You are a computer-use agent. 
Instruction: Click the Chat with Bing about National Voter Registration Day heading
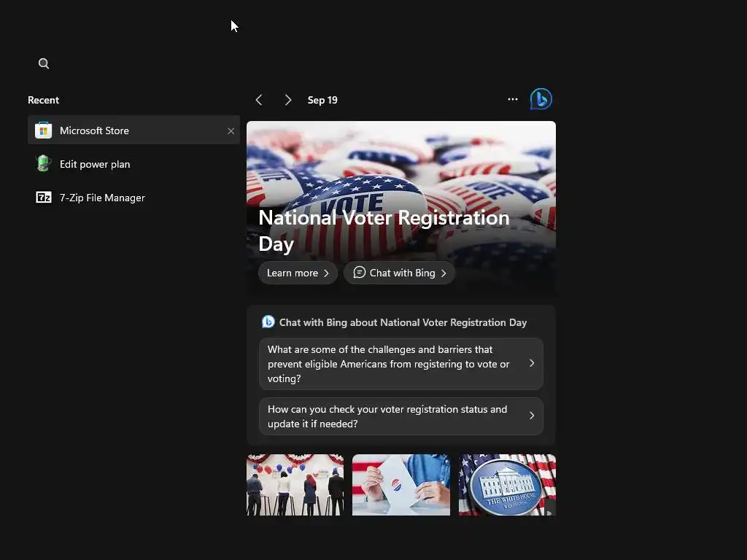[403, 322]
